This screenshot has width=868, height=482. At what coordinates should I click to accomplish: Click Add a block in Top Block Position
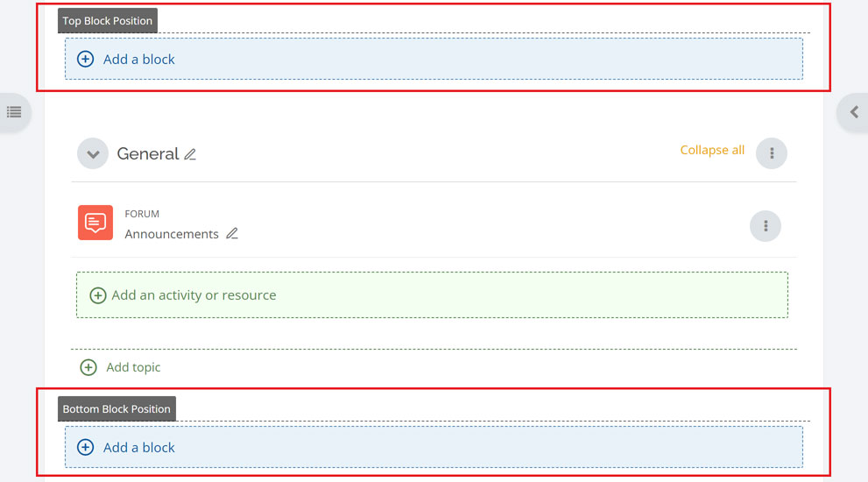point(434,59)
